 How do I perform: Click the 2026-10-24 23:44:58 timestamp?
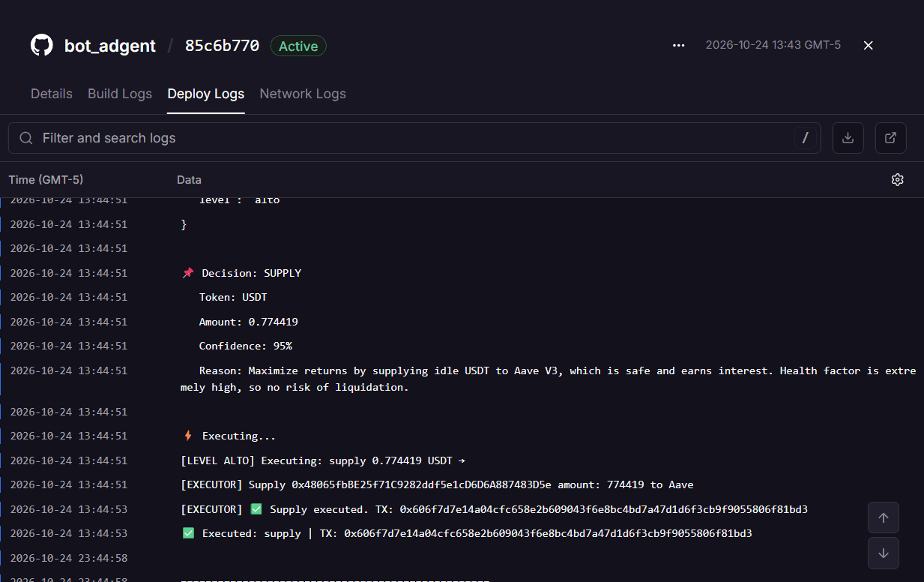point(69,558)
